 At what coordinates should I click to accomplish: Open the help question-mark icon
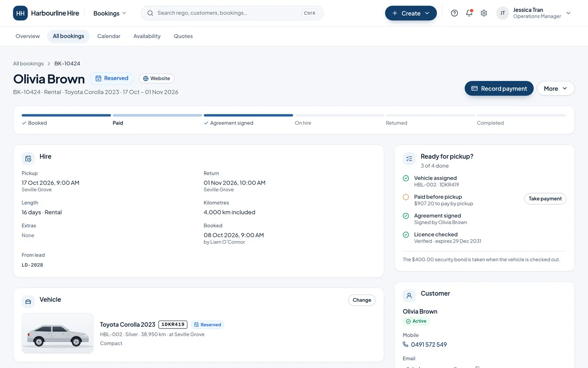(454, 13)
